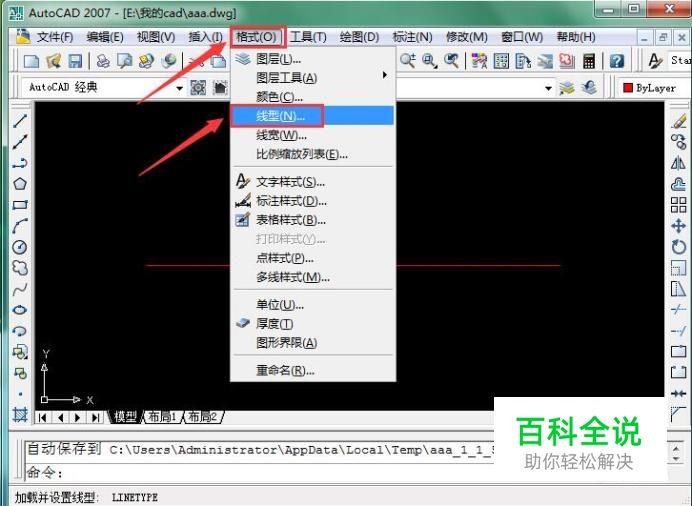Click the last-tab navigation arrow button
This screenshot has height=506, width=692.
(x=95, y=417)
